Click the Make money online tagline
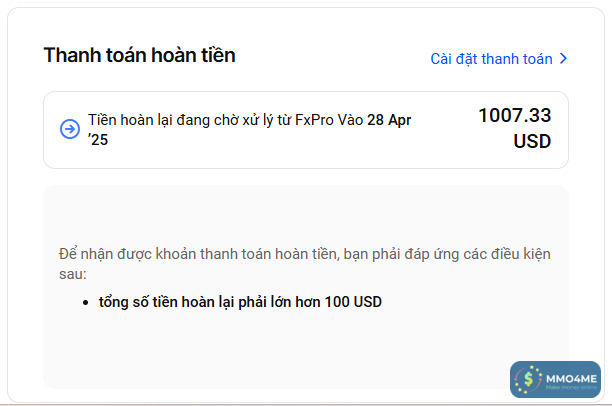Screen dimensions: 612x406 (x=570, y=388)
